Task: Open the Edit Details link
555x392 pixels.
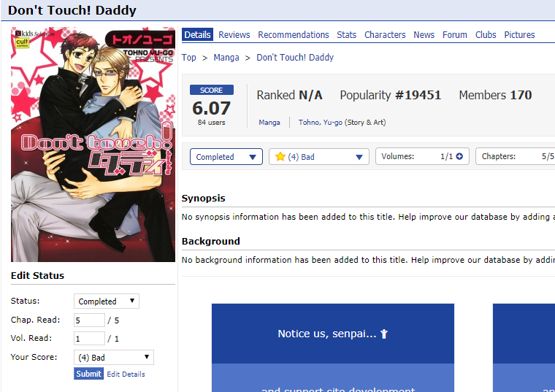Action: 126,374
